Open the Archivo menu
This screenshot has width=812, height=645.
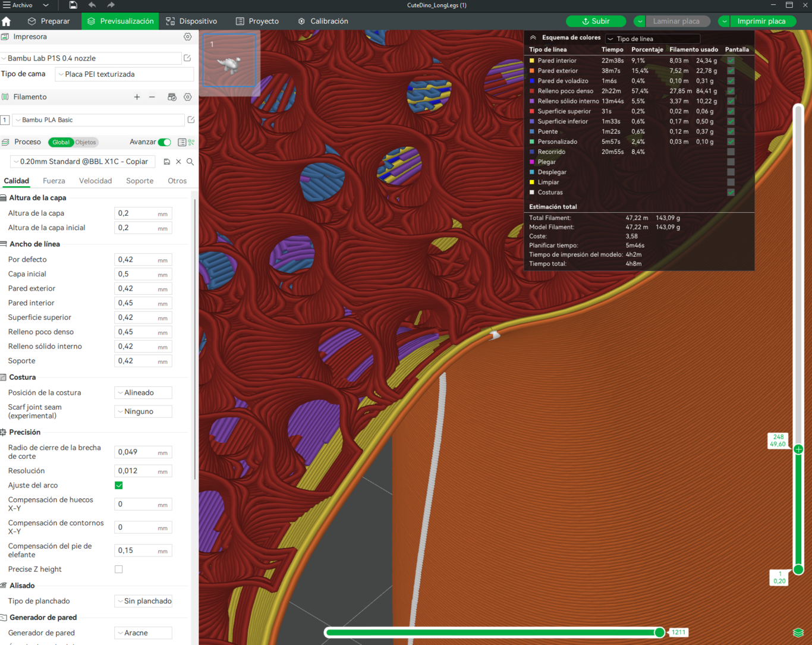tap(23, 5)
